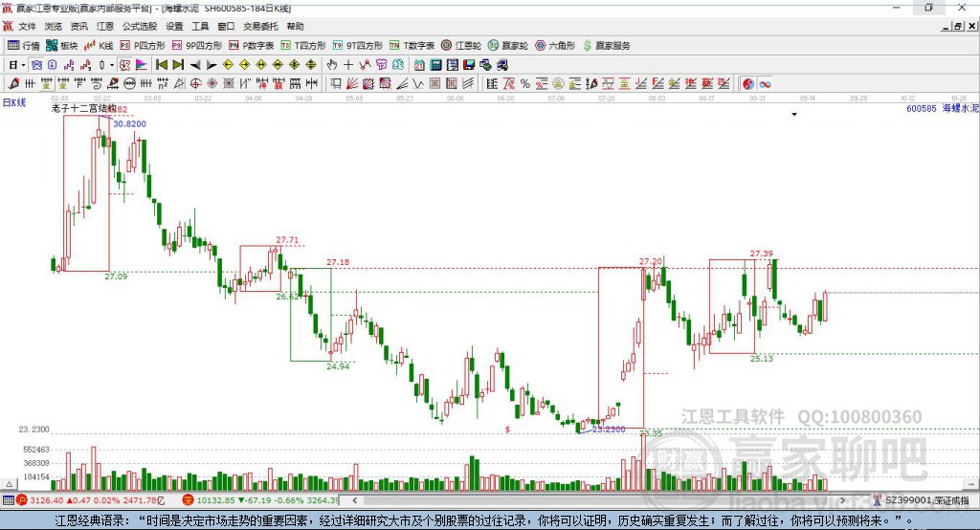
Task: Expand the small triangle above the chart
Action: pos(794,115)
